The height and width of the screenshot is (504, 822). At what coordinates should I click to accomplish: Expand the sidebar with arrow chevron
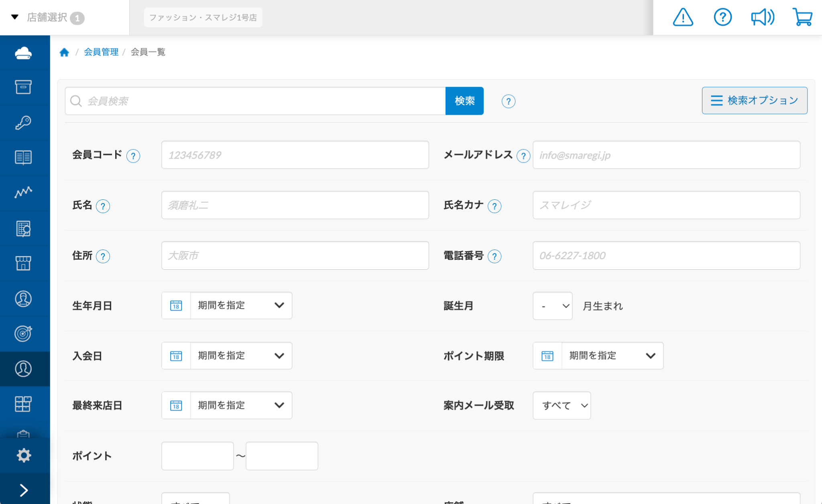click(x=24, y=490)
